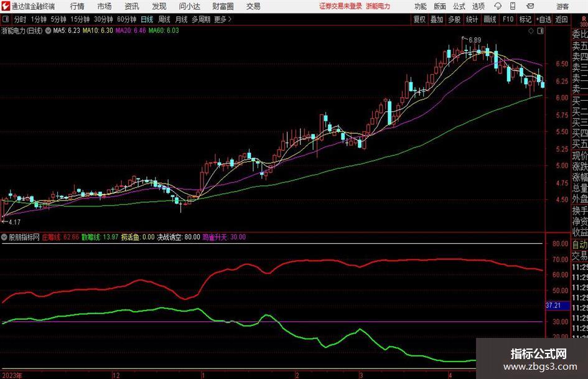
Task: Open the 功能 menu
Action: 421,6
